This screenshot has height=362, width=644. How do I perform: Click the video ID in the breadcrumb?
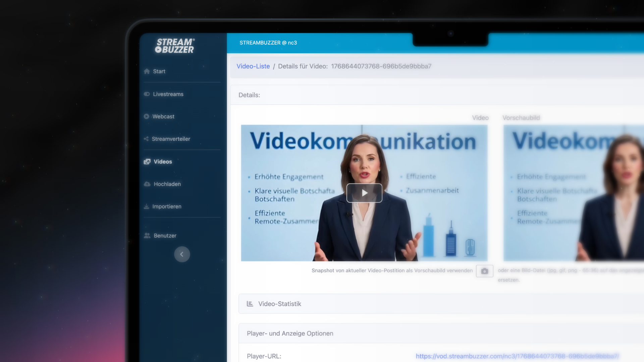381,66
